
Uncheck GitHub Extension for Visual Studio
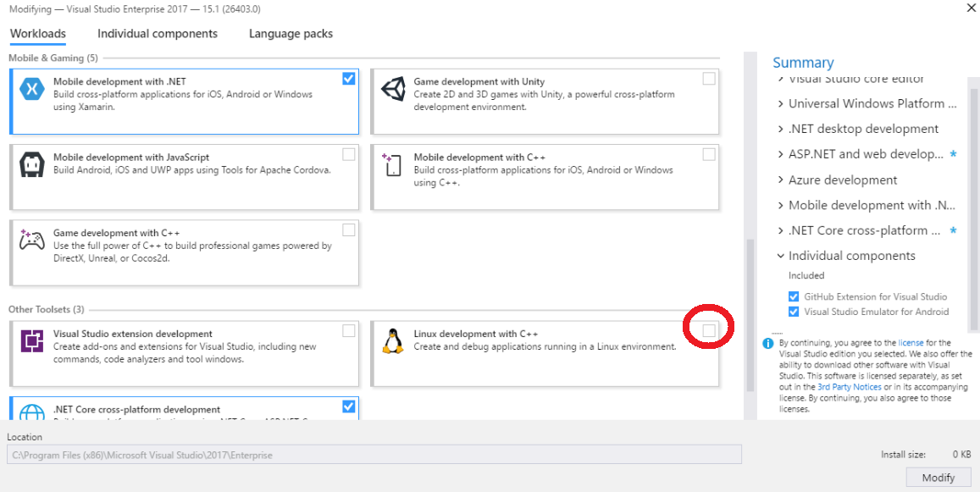click(794, 296)
